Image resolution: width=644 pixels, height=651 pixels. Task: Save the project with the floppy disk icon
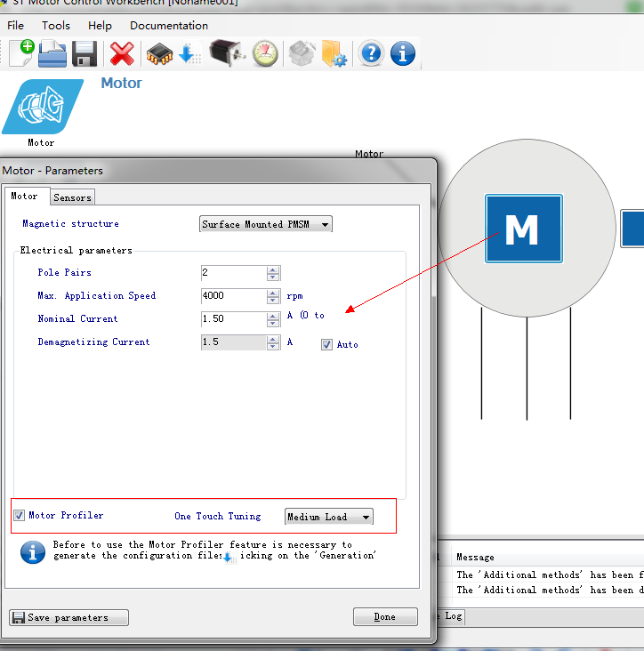pyautogui.click(x=85, y=53)
